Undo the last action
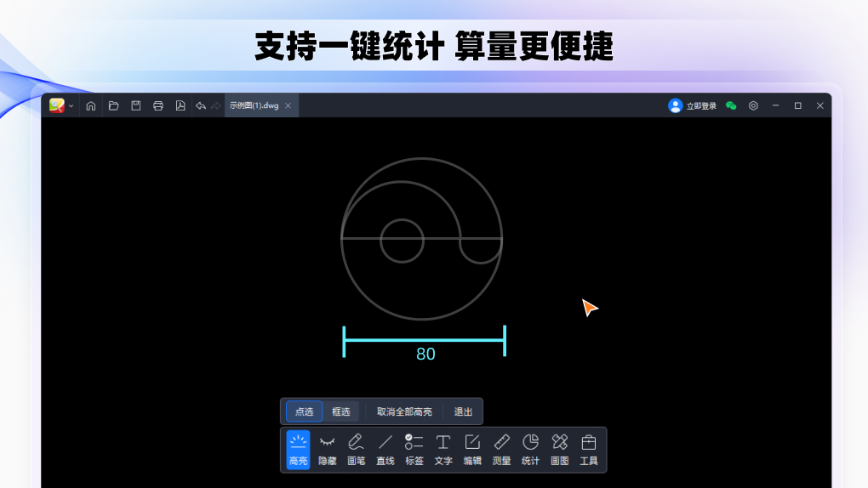This screenshot has height=488, width=868. coord(200,105)
